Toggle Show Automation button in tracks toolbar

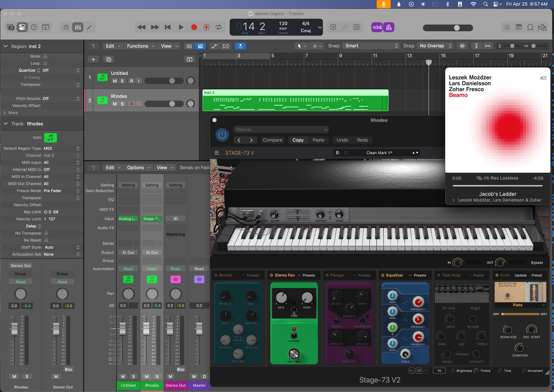214,46
